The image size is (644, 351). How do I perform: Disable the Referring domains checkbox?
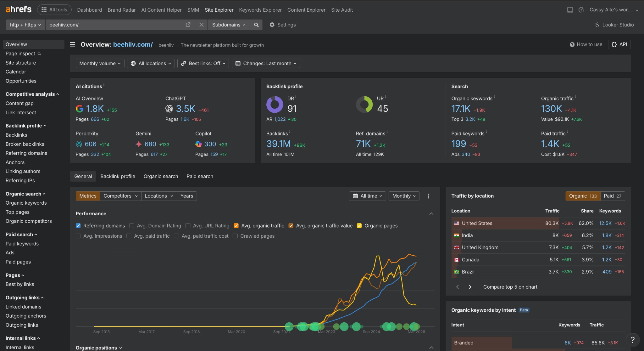[x=78, y=226]
